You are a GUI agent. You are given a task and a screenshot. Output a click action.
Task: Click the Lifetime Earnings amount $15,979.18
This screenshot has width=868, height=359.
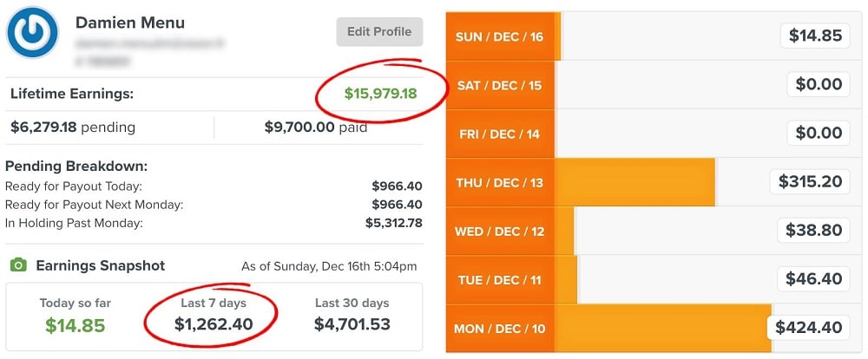point(380,94)
